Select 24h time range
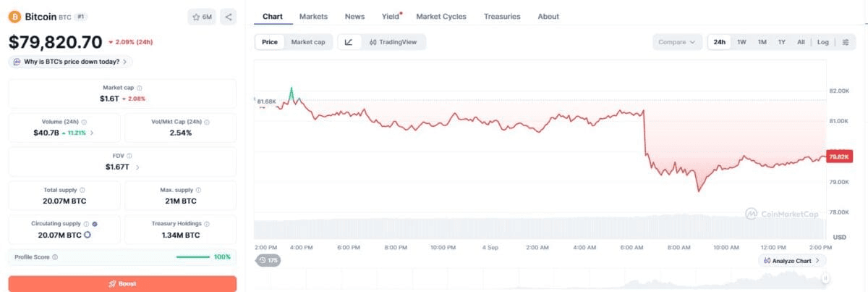Image resolution: width=868 pixels, height=292 pixels. tap(720, 42)
